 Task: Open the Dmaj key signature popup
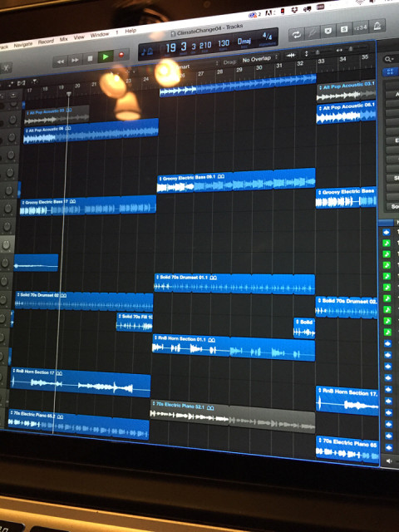244,42
